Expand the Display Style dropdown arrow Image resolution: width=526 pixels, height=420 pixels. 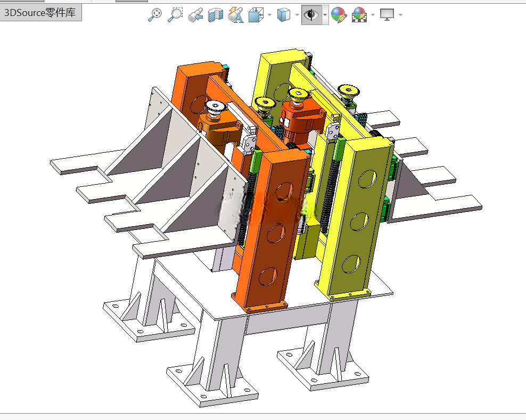[297, 15]
